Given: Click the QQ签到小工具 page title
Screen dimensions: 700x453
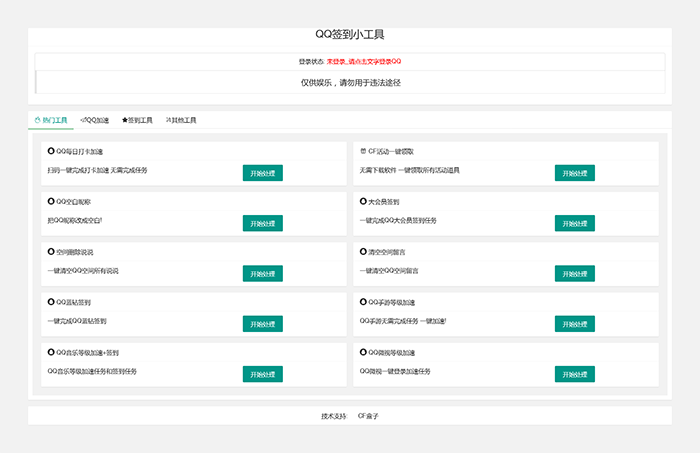Looking at the screenshot, I should tap(350, 34).
